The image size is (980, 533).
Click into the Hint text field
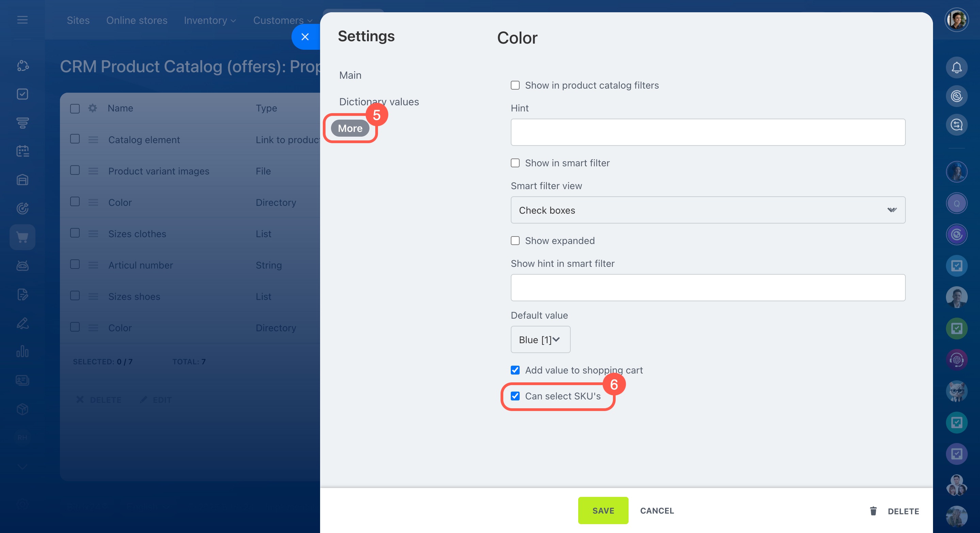coord(708,132)
